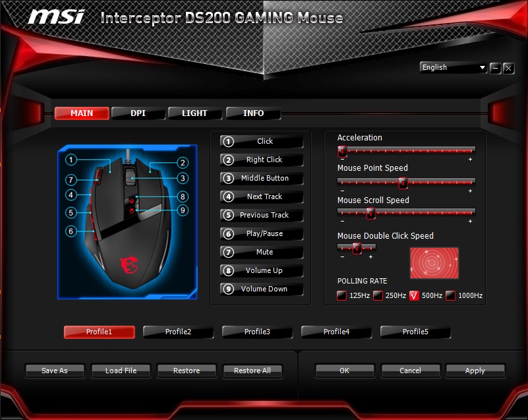This screenshot has height=420, width=528.
Task: Click the Restore All button
Action: coord(252,371)
